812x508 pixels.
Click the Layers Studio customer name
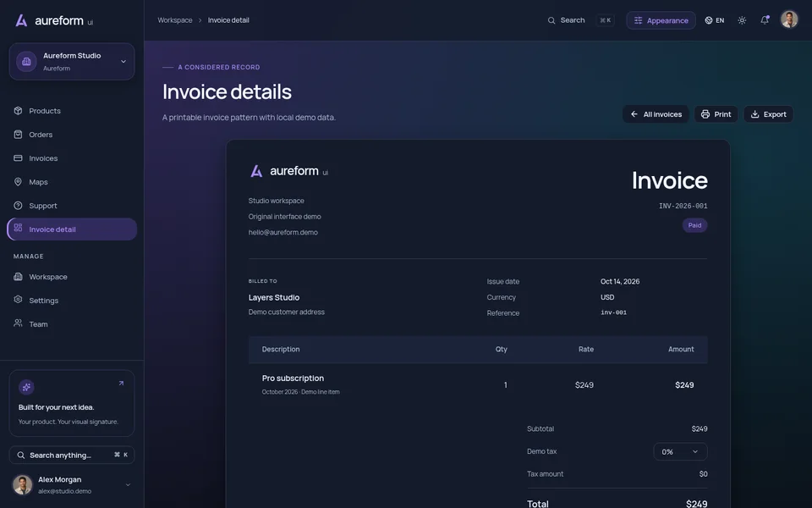point(274,297)
